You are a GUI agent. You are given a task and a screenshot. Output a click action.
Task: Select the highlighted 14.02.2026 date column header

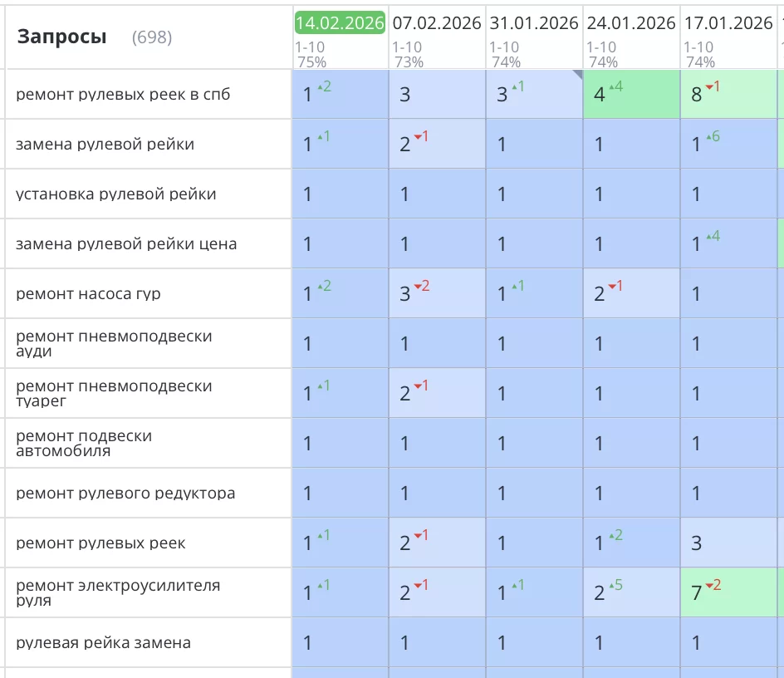pos(340,22)
